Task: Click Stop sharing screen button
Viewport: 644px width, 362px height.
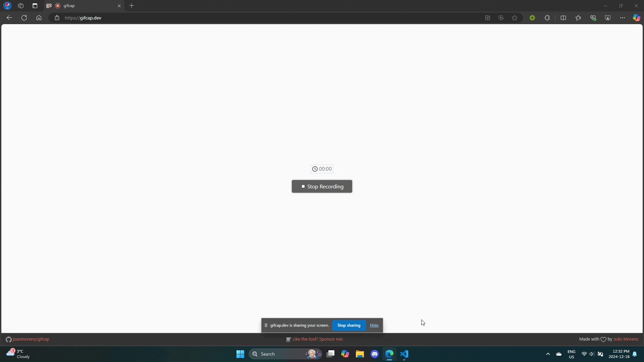Action: pyautogui.click(x=349, y=325)
